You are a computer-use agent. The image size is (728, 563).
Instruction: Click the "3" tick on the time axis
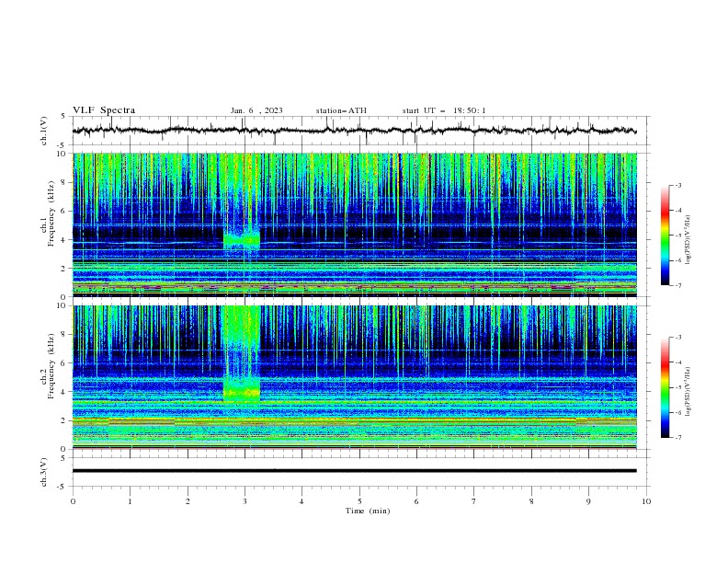point(245,501)
